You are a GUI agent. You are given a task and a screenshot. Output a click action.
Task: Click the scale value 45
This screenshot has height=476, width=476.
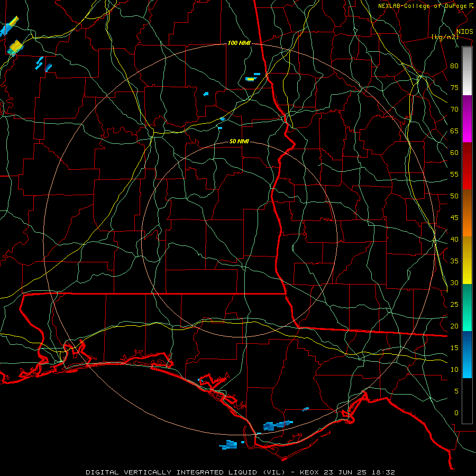pyautogui.click(x=454, y=218)
